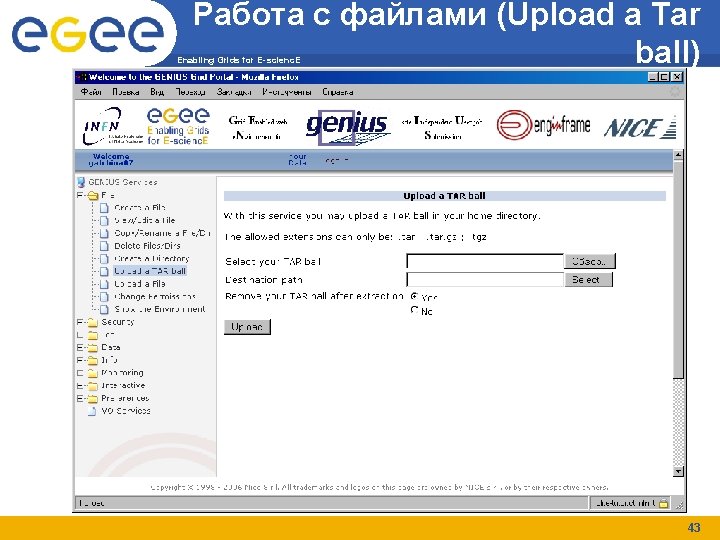Click the Destination path input field
Viewport: 720px width, 540px height.
click(x=485, y=280)
